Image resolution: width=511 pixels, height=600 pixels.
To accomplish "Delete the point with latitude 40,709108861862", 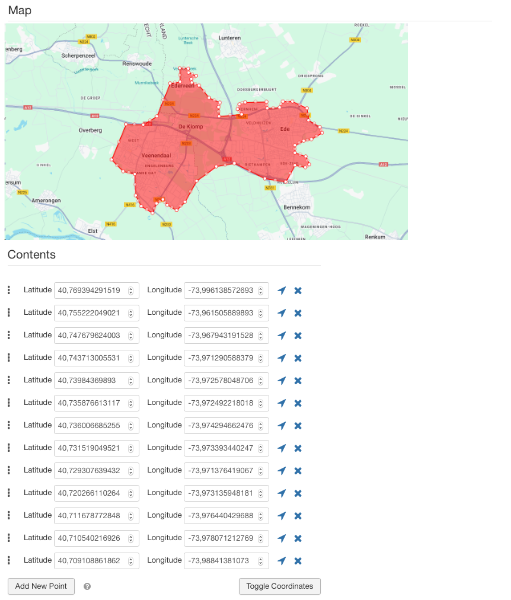I will click(x=298, y=561).
